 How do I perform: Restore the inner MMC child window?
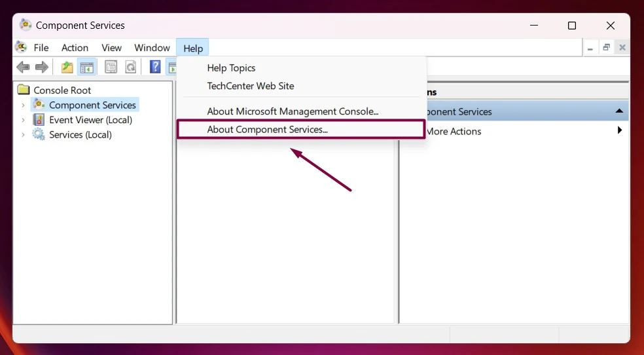pyautogui.click(x=606, y=48)
